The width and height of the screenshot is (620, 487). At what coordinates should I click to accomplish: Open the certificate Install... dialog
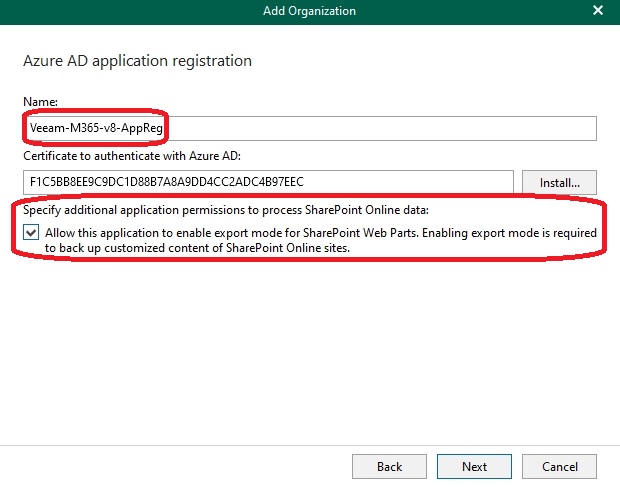pyautogui.click(x=559, y=183)
